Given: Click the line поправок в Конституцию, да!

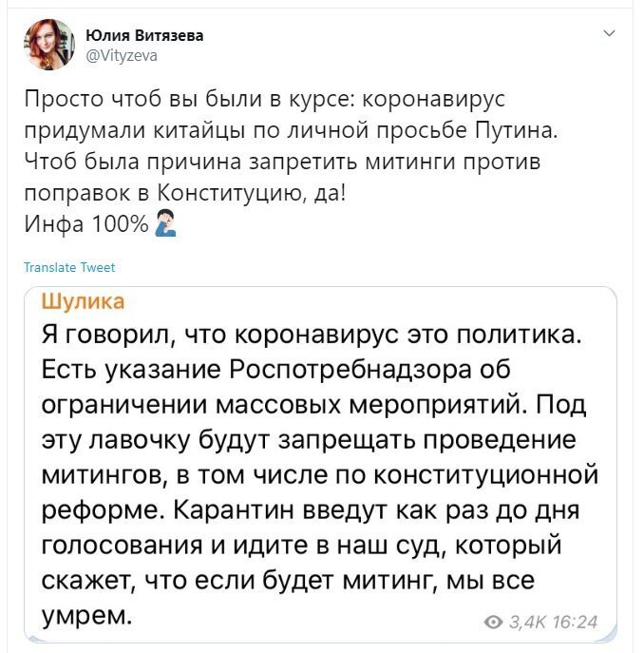Looking at the screenshot, I should (185, 193).
